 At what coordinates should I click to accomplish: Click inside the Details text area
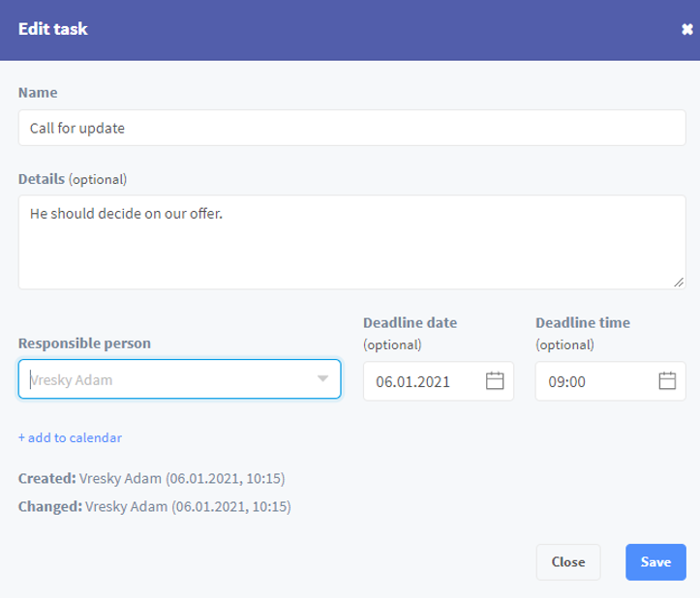(x=351, y=242)
